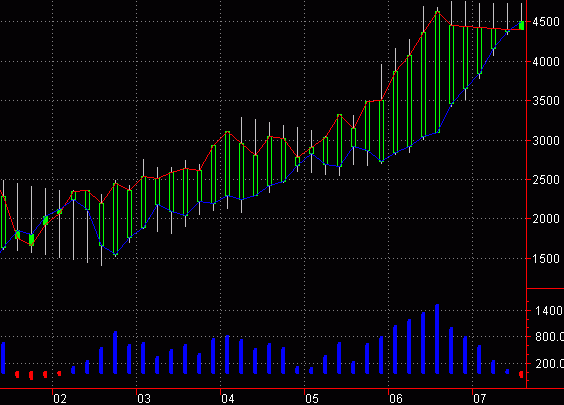The width and height of the screenshot is (564, 405).
Task: Select the 3000 price level label
Action: pyautogui.click(x=546, y=141)
